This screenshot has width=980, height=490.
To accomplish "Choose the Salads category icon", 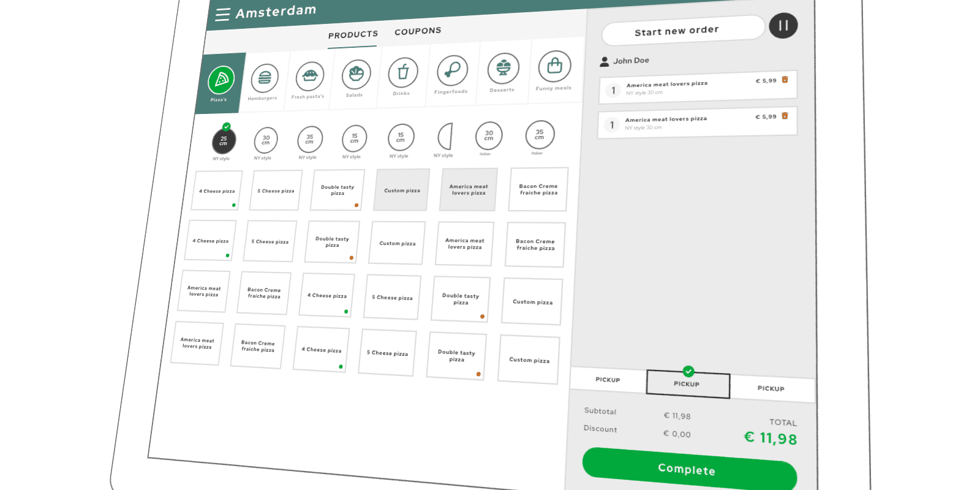I will pyautogui.click(x=356, y=75).
